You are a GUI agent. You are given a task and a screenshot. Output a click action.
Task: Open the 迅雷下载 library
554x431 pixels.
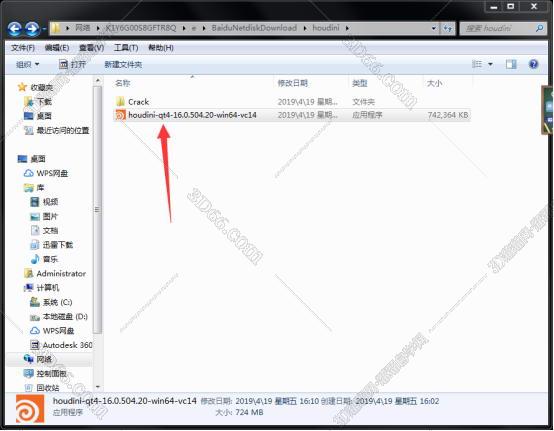(x=58, y=245)
